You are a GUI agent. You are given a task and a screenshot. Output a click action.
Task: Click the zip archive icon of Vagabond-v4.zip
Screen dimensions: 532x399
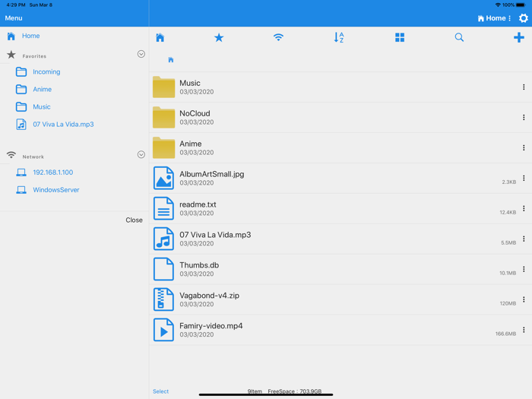click(163, 299)
